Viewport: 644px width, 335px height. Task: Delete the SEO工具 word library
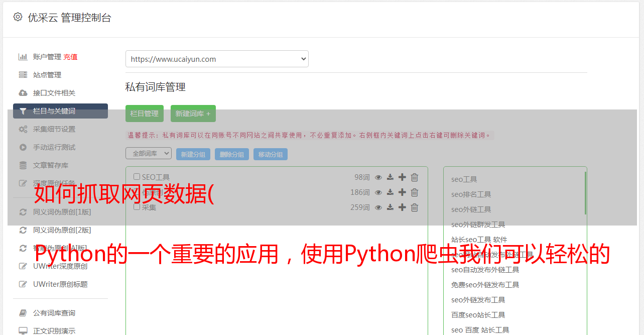tap(415, 177)
